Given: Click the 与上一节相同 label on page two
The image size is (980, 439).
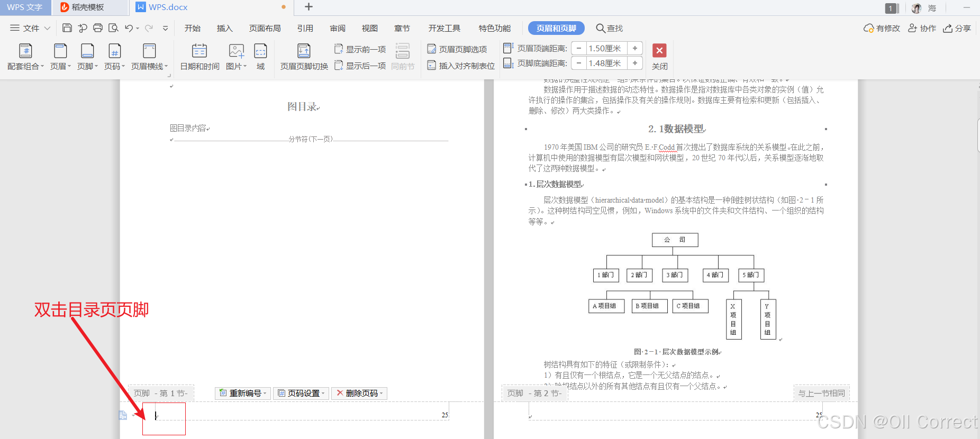Looking at the screenshot, I should [x=822, y=393].
